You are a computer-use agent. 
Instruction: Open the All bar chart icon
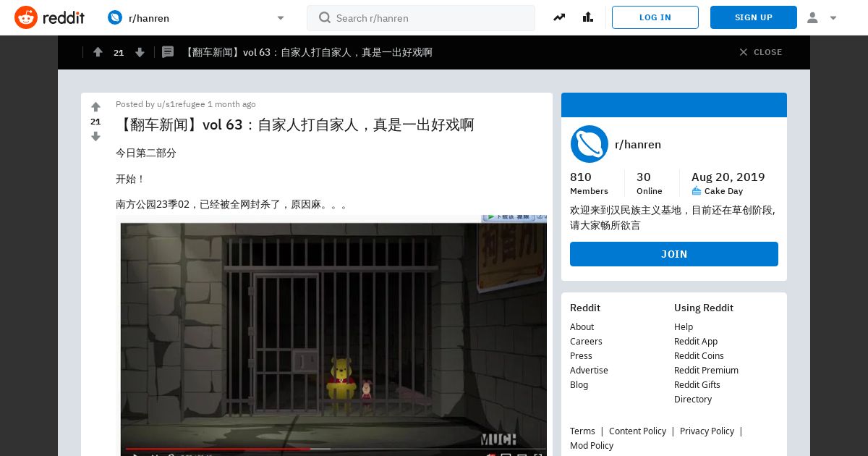pos(587,17)
